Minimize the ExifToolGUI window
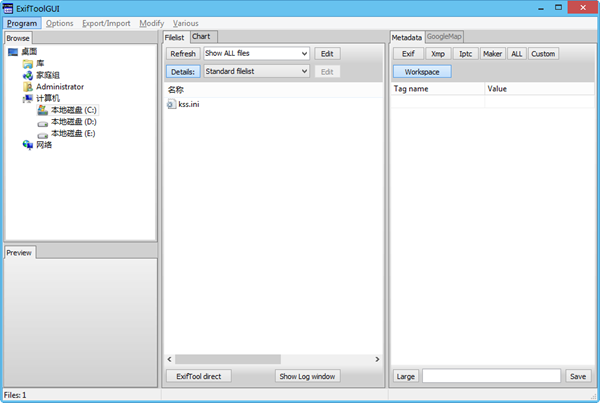 (x=541, y=8)
